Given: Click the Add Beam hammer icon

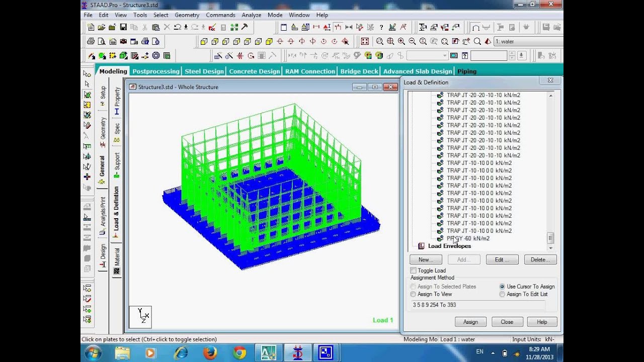Looking at the screenshot, I should pyautogui.click(x=245, y=27).
